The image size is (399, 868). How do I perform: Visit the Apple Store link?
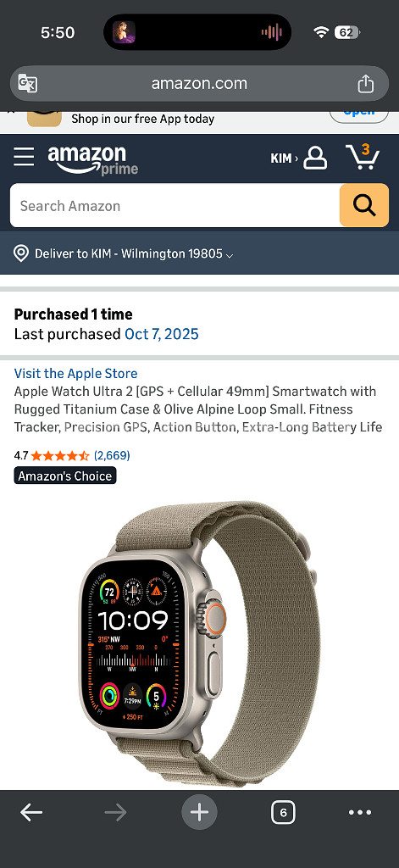[x=75, y=374]
